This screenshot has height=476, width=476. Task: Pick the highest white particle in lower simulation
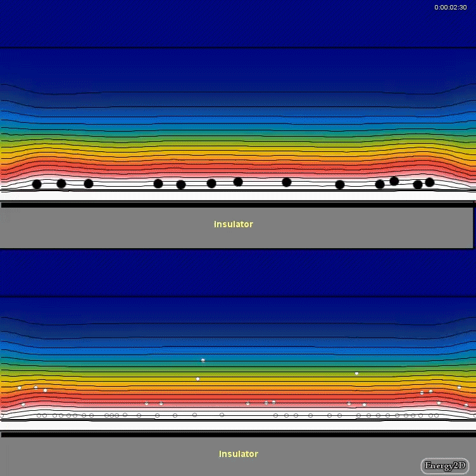tap(203, 360)
